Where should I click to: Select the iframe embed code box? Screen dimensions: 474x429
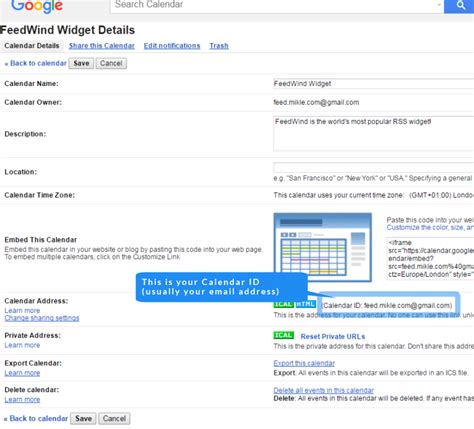(x=430, y=258)
